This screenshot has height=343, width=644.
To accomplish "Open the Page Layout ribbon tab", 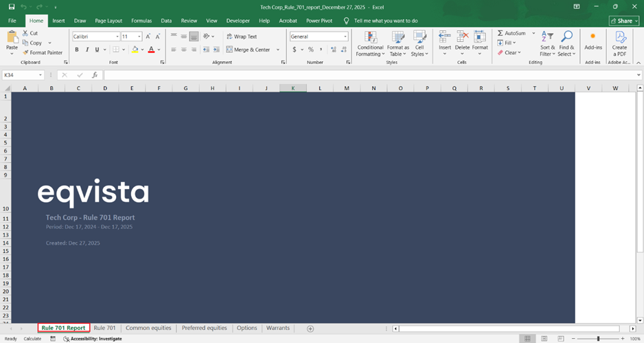I will (x=108, y=21).
